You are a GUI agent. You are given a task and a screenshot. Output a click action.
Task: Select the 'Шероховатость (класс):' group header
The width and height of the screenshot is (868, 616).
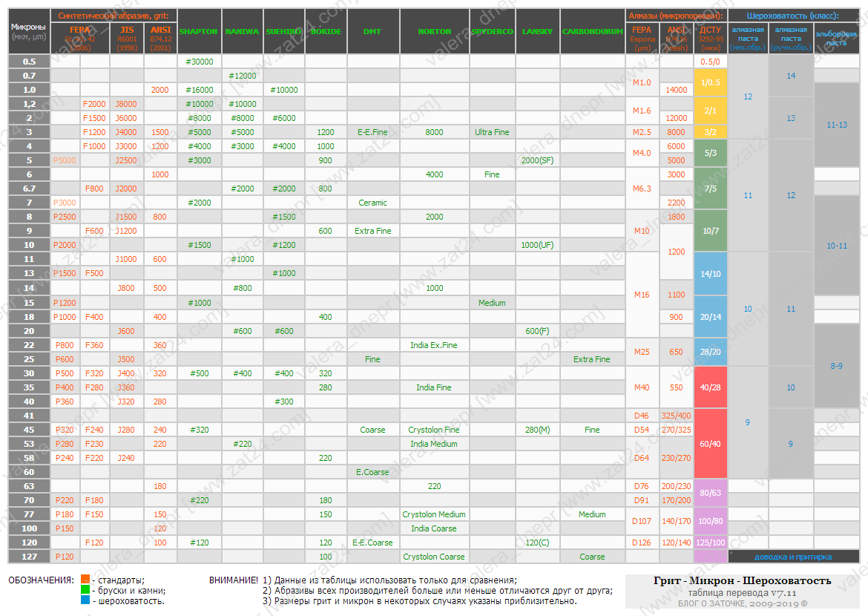(793, 16)
